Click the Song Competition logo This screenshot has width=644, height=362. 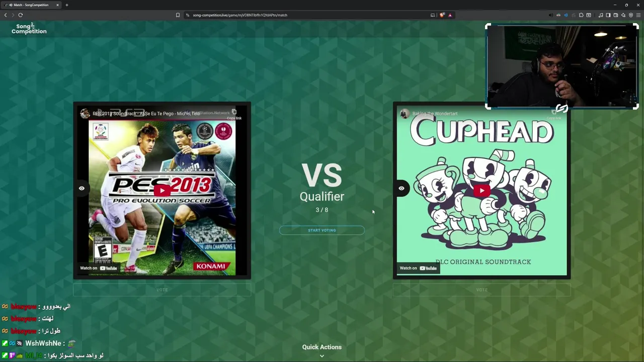pos(29,29)
